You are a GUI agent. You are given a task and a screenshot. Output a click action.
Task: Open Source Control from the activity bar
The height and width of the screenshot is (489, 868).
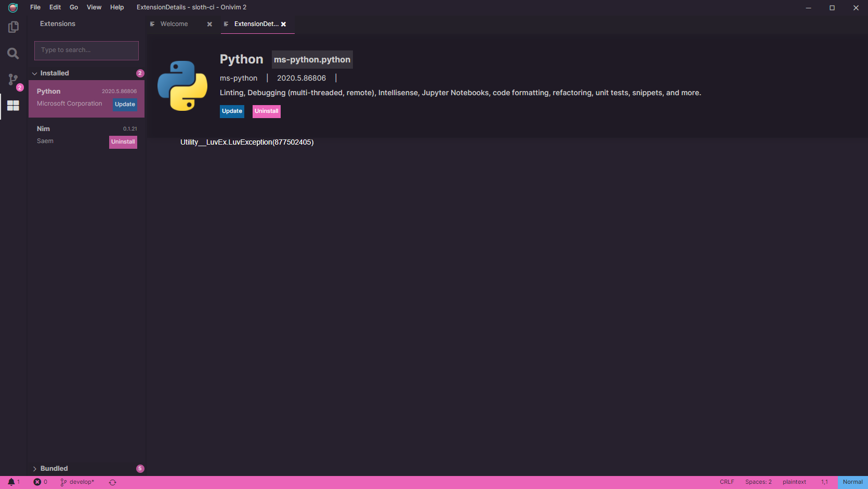(13, 80)
